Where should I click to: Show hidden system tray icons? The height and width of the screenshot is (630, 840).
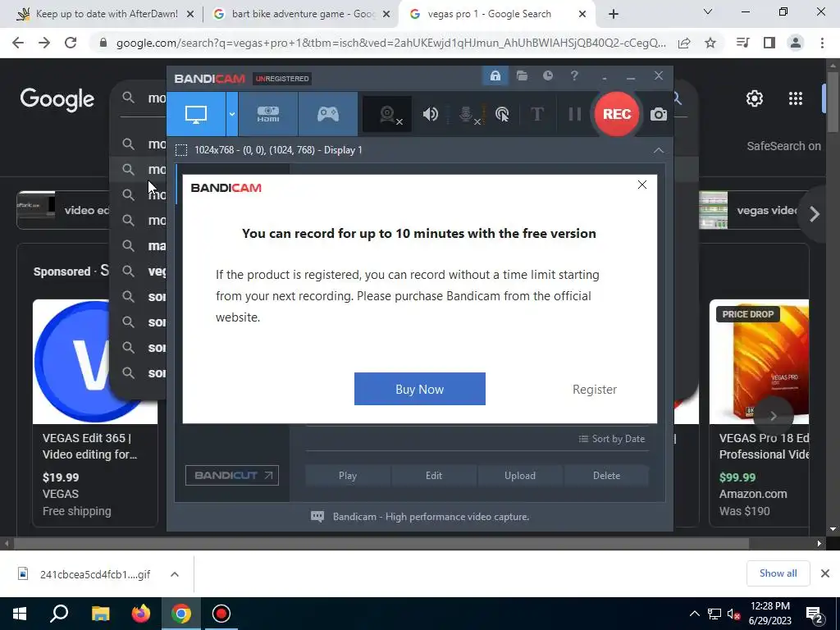694,614
